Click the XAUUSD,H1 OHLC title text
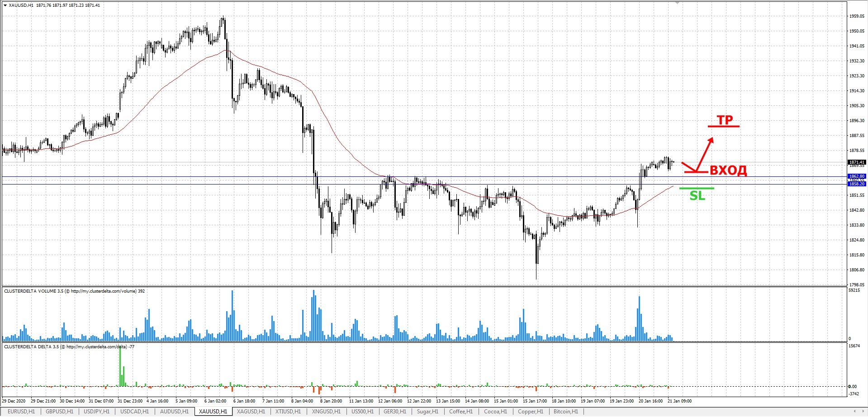Image resolution: width=868 pixels, height=417 pixels. pyautogui.click(x=54, y=5)
